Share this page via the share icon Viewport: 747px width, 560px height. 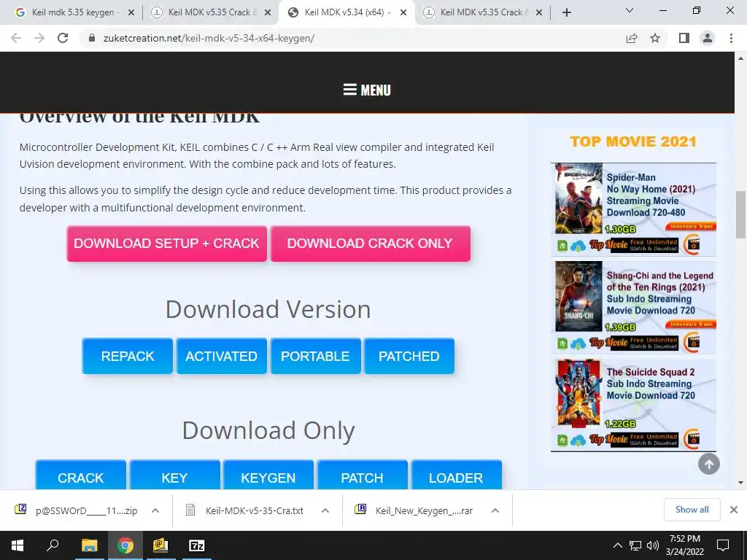point(632,38)
